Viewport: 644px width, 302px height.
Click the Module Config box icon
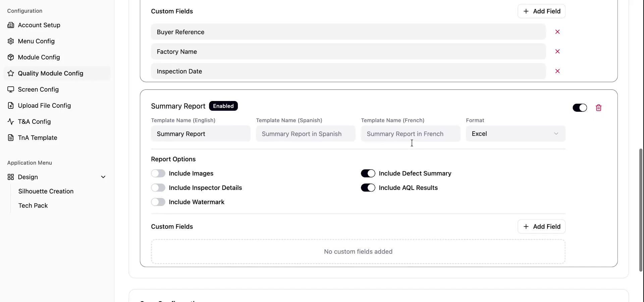[x=11, y=57]
